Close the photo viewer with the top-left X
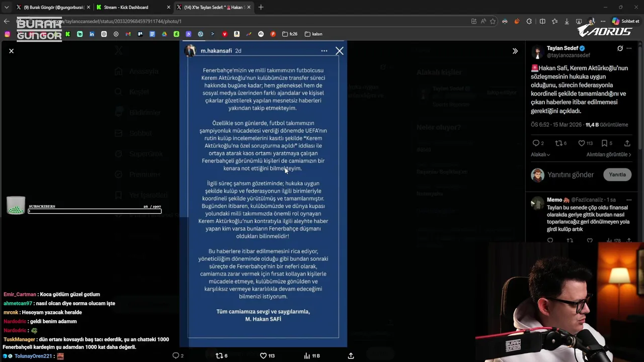This screenshot has height=362, width=644. [x=11, y=51]
